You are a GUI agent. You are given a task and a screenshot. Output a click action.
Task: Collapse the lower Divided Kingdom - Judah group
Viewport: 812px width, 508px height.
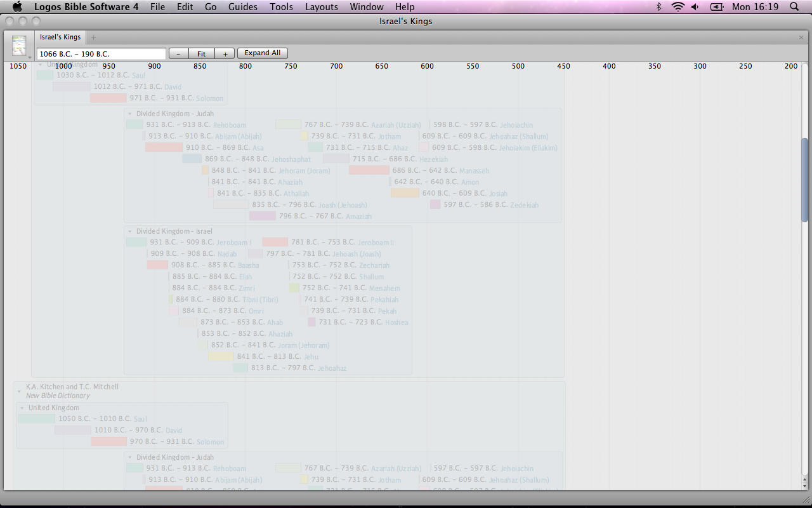pyautogui.click(x=130, y=457)
